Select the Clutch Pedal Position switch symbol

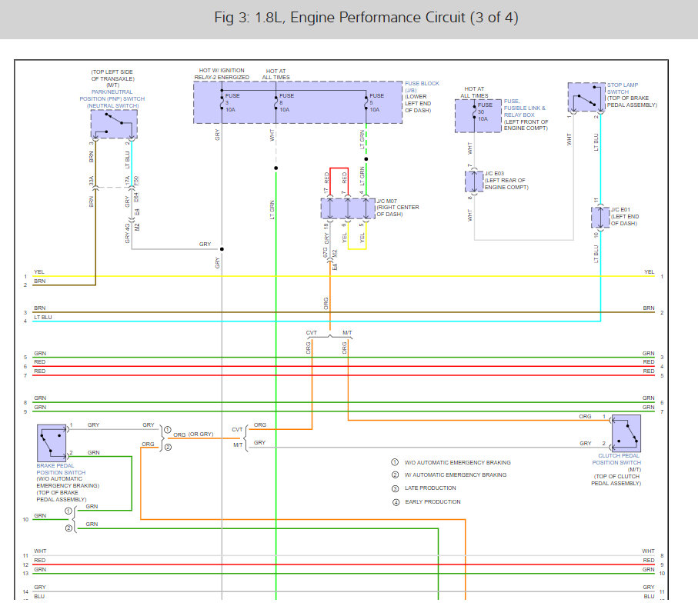click(626, 434)
